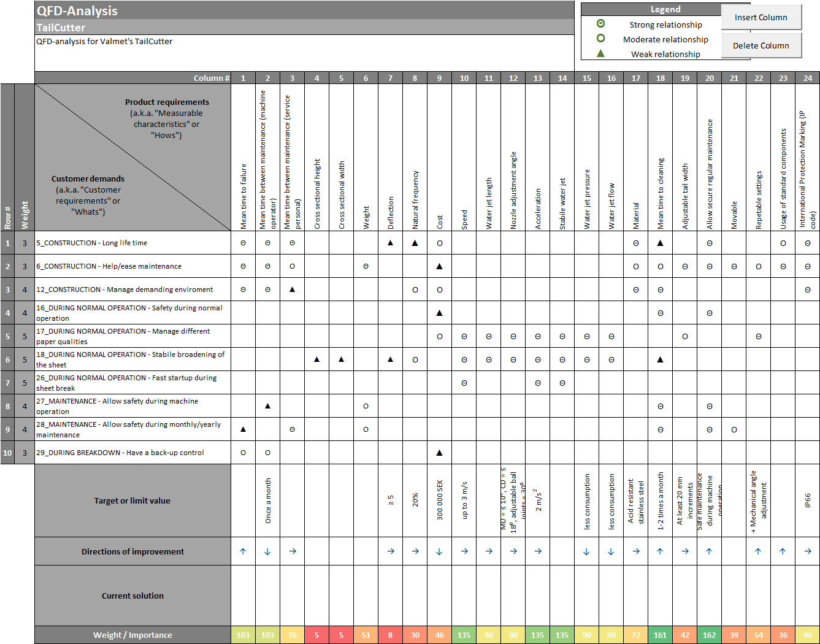This screenshot has width=820, height=644.
Task: Select the 'Column #' label cell
Action: [133, 78]
